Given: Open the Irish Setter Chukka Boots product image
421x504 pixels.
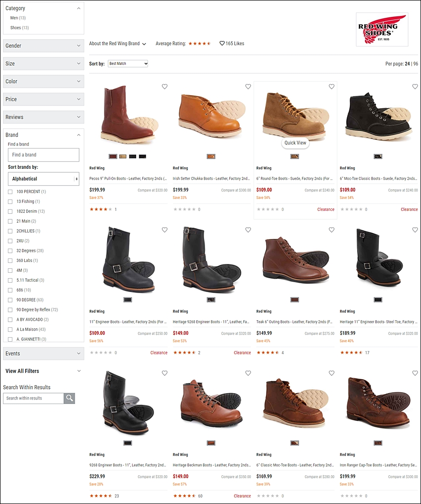Looking at the screenshot, I should 211,115.
